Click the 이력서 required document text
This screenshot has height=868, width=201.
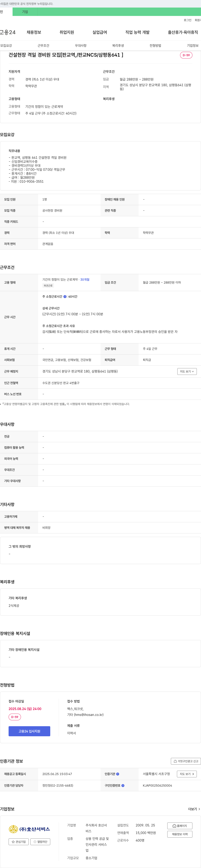(72, 733)
